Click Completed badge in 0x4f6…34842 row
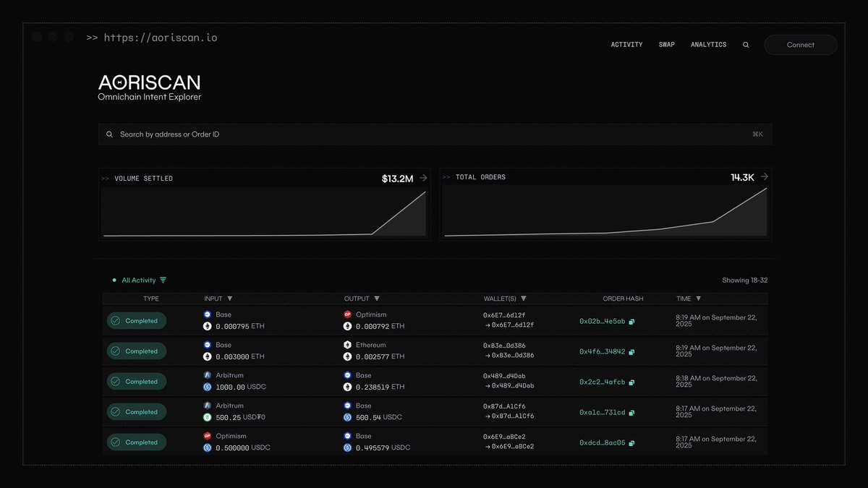The width and height of the screenshot is (868, 488). tap(137, 351)
